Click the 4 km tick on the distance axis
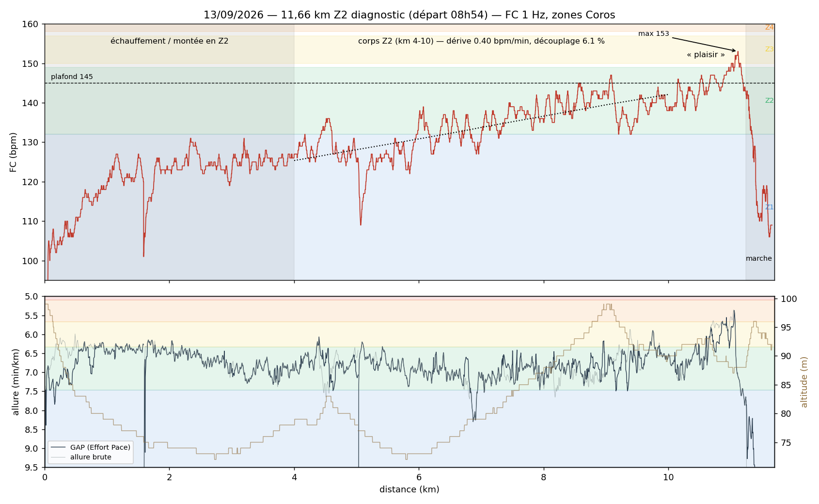 294,478
